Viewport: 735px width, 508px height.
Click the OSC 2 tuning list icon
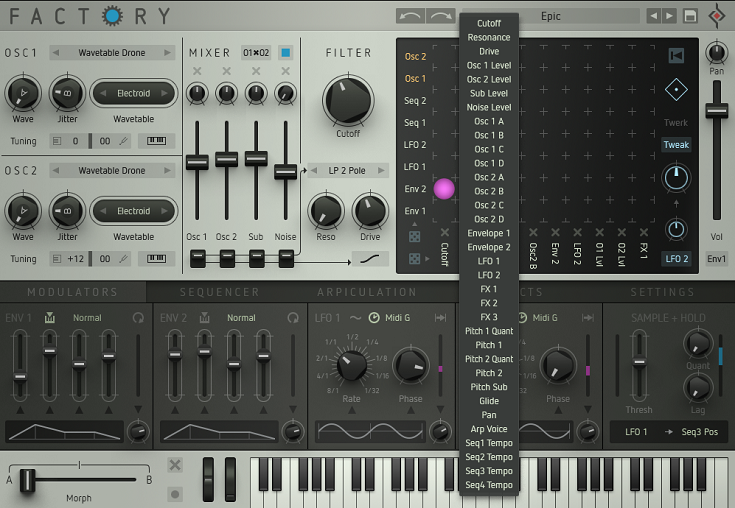click(57, 259)
